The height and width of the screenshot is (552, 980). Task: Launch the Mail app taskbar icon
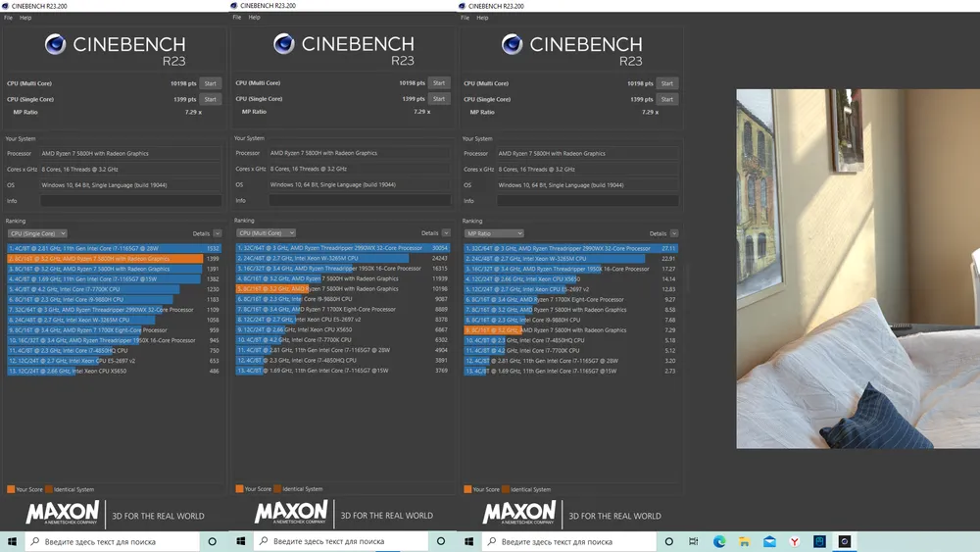[x=769, y=541]
